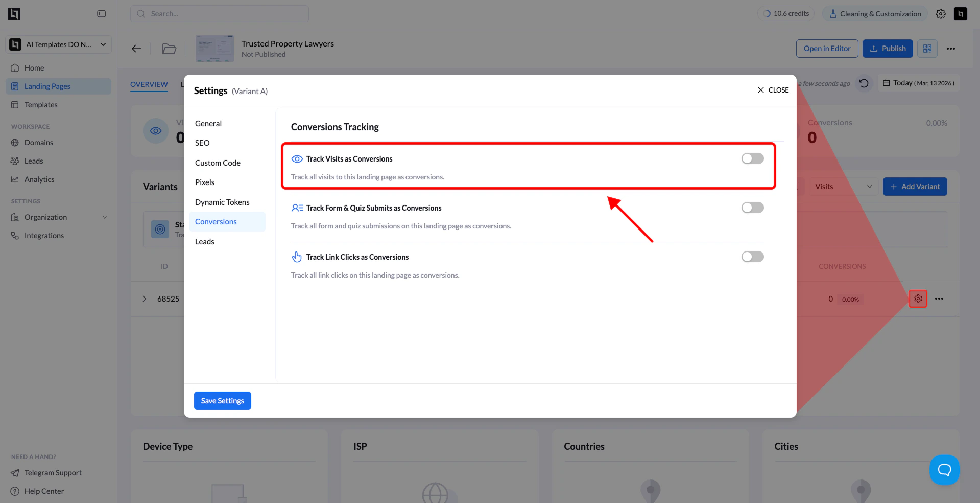Open the QR code icon next to Publish
The height and width of the screenshot is (503, 980).
[x=927, y=49]
